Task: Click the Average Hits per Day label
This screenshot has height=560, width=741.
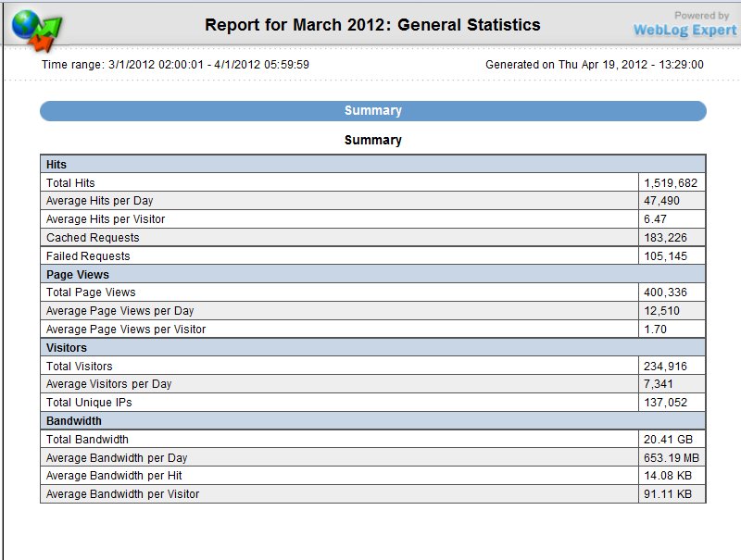Action: [x=100, y=201]
